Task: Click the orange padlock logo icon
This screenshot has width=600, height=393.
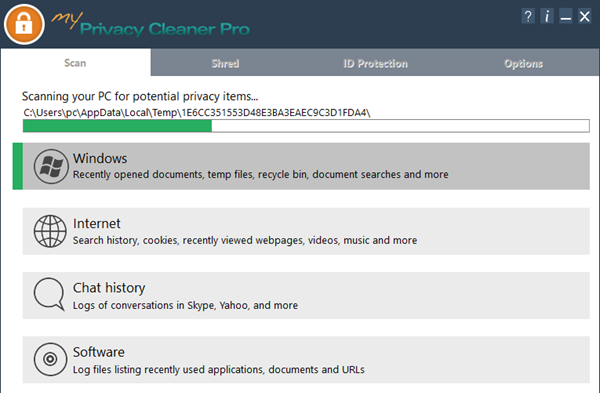Action: [x=24, y=24]
